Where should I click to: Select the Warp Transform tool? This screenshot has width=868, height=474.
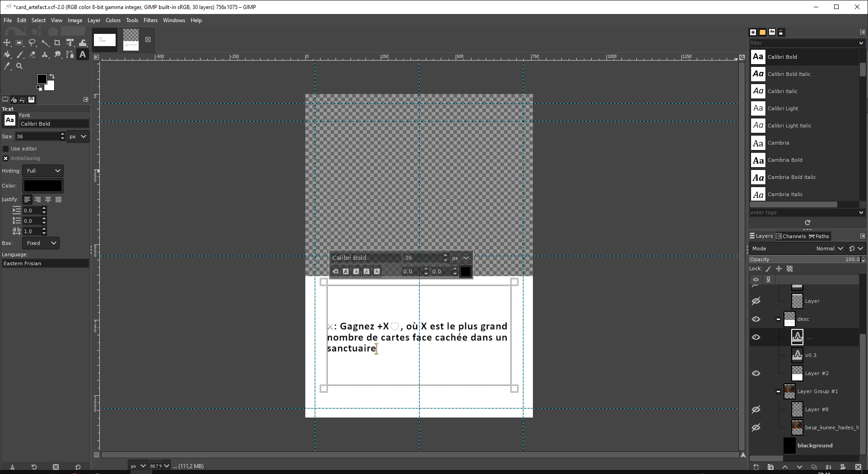(83, 43)
